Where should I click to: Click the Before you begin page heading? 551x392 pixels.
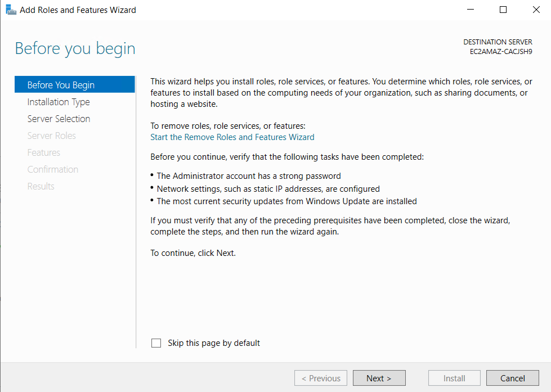[75, 48]
